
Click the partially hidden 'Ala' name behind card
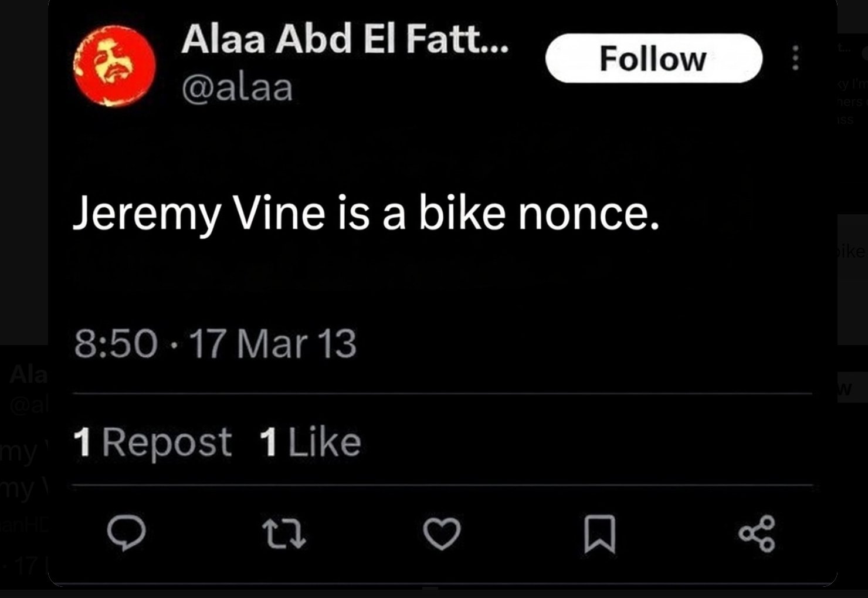[28, 374]
